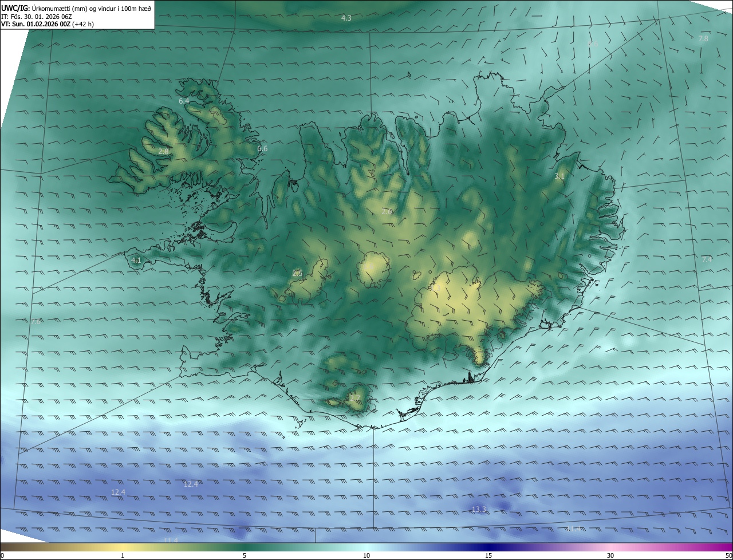Click the 4.1 value label
The height and width of the screenshot is (560, 733).
pos(136,260)
